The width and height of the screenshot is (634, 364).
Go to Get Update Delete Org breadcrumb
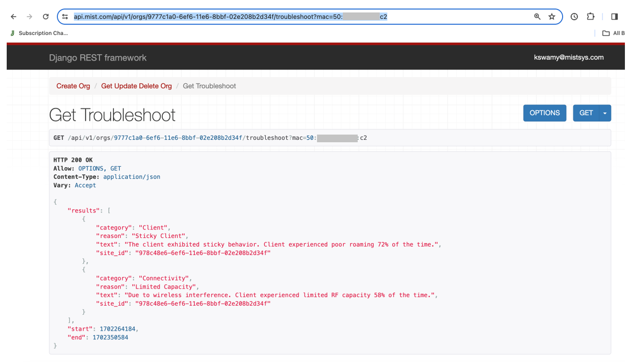click(136, 86)
